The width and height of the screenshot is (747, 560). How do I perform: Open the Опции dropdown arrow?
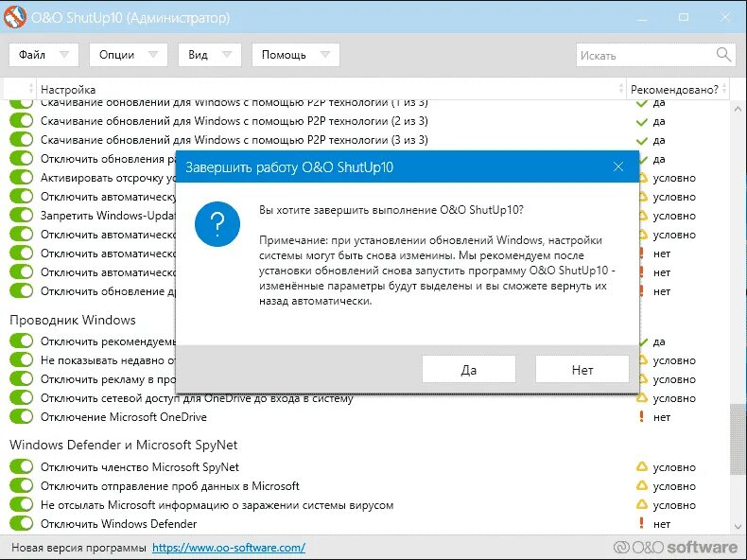[153, 55]
